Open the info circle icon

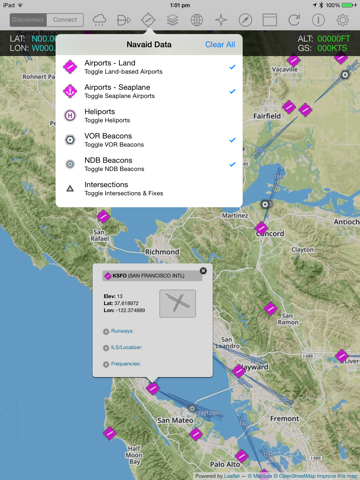[x=318, y=20]
